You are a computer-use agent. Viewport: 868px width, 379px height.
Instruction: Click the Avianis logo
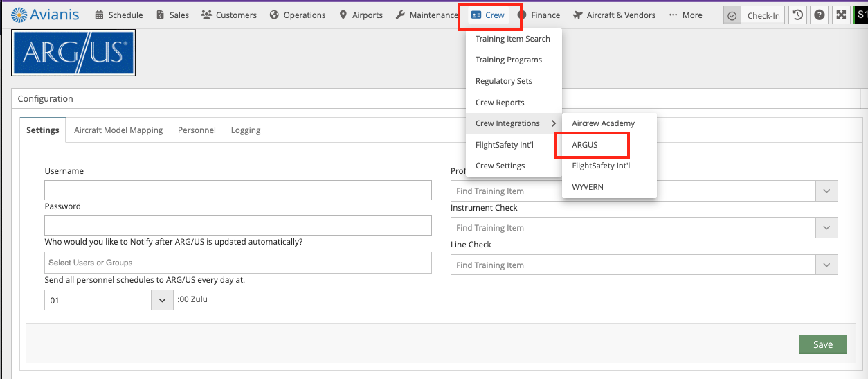click(46, 15)
